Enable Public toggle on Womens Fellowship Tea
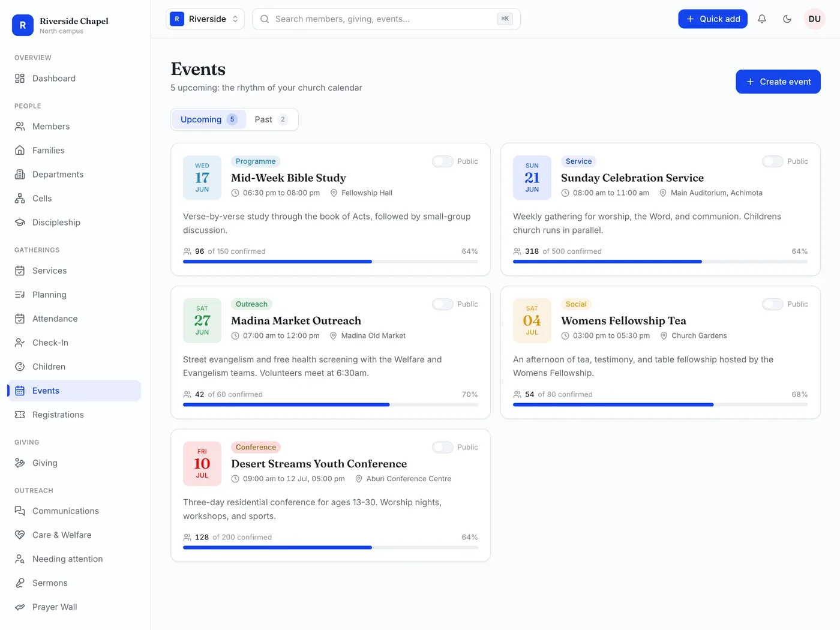The image size is (840, 630). coord(773,304)
